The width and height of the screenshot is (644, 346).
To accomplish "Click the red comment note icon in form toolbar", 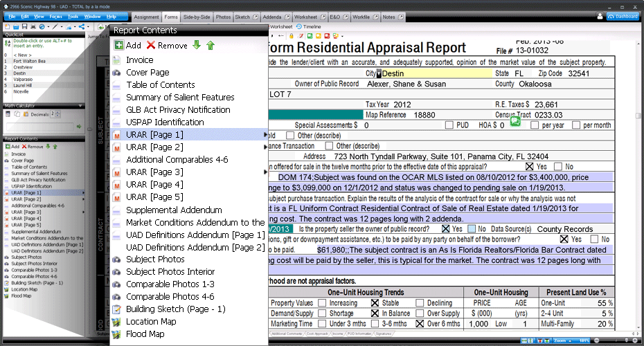I will (x=327, y=36).
